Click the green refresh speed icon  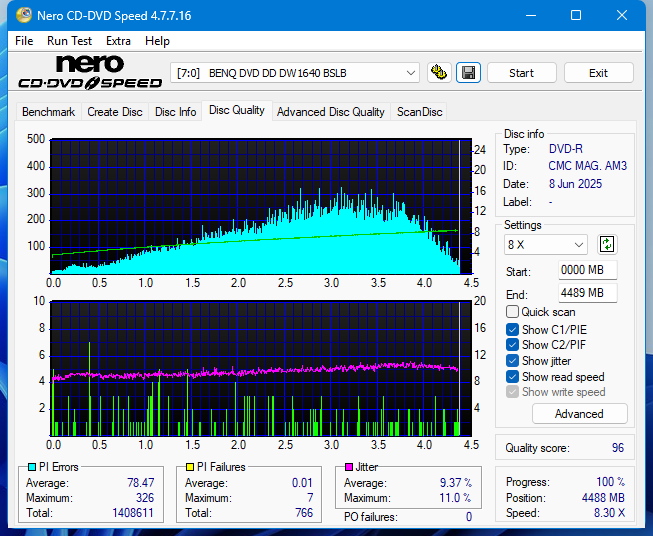(607, 244)
